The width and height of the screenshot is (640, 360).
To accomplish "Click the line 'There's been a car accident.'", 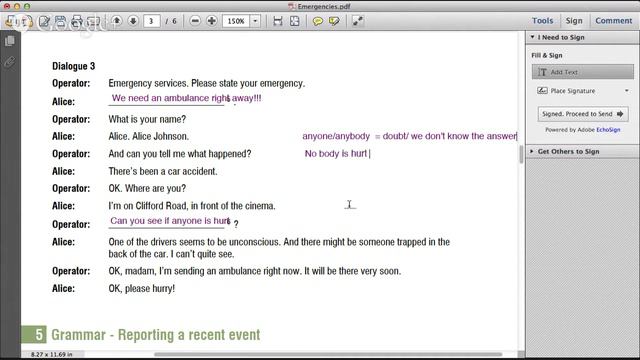I will [163, 171].
